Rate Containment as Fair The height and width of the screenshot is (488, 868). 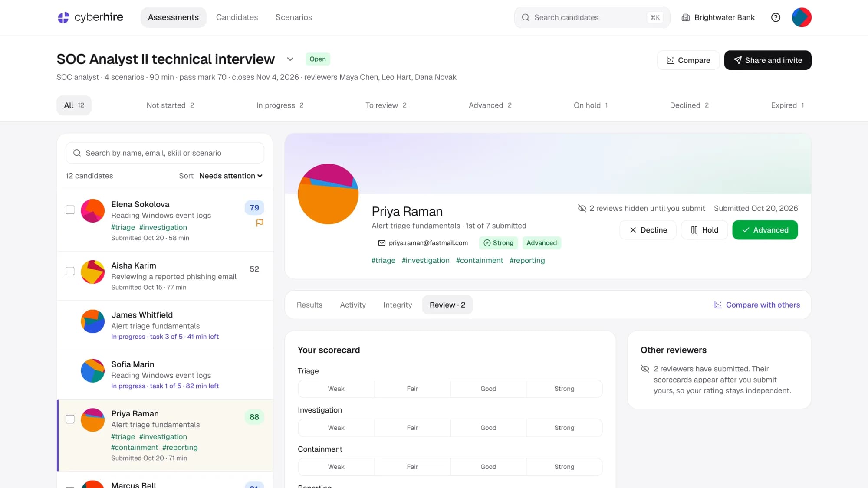click(x=412, y=467)
